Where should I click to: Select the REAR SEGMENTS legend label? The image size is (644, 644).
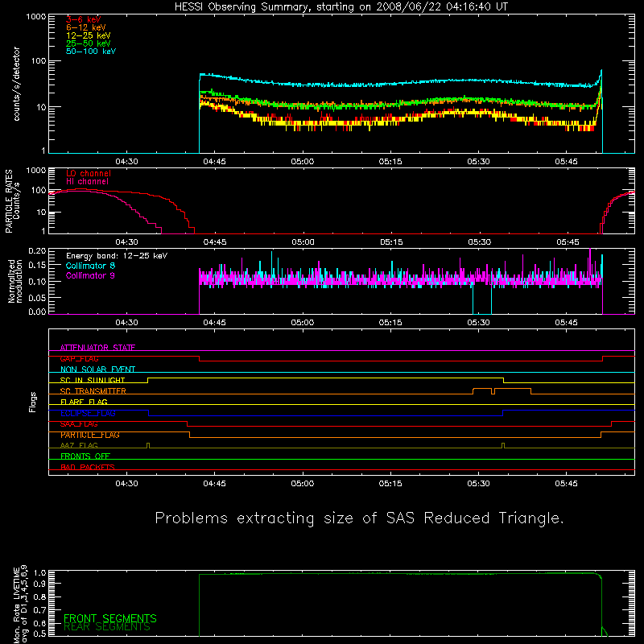[x=107, y=627]
